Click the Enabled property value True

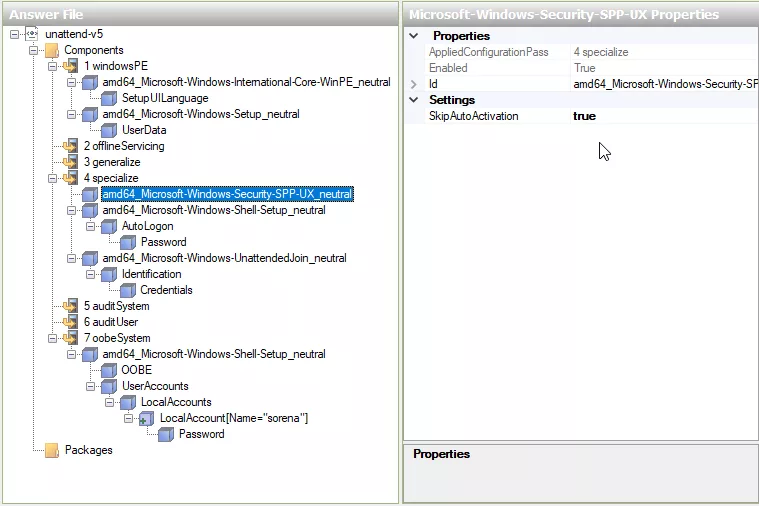[585, 68]
